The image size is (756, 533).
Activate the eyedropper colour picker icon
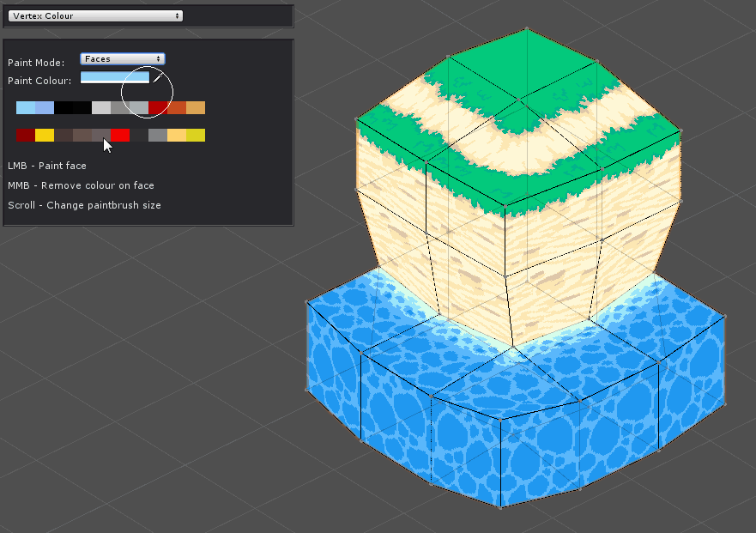click(x=158, y=77)
